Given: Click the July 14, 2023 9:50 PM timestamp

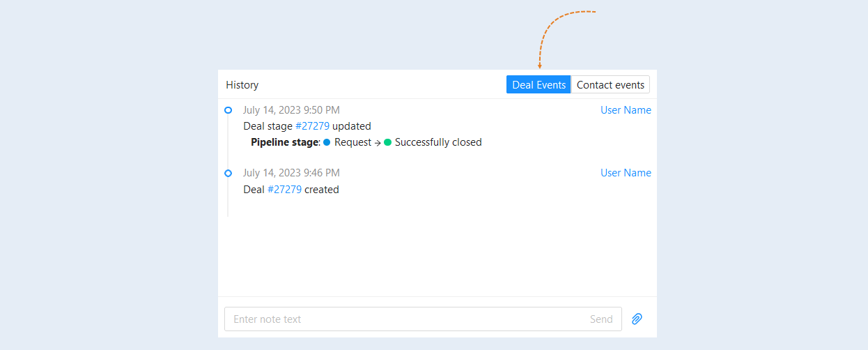Looking at the screenshot, I should [x=291, y=110].
